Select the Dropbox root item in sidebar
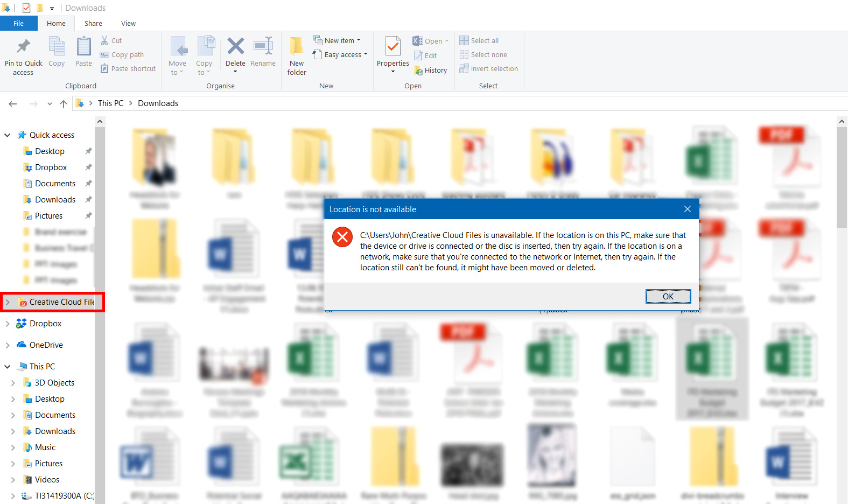This screenshot has width=848, height=504. (x=45, y=323)
